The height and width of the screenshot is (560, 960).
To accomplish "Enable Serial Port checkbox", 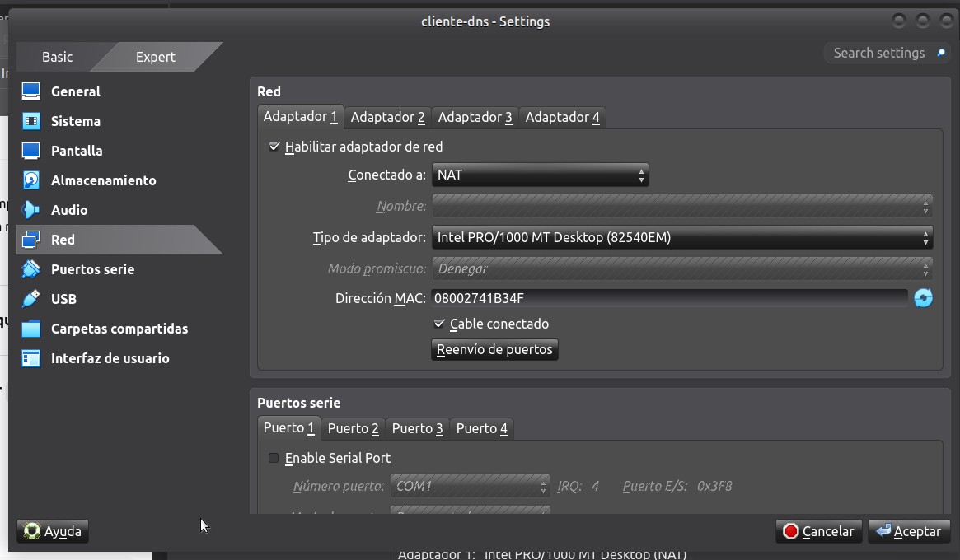I will 274,458.
